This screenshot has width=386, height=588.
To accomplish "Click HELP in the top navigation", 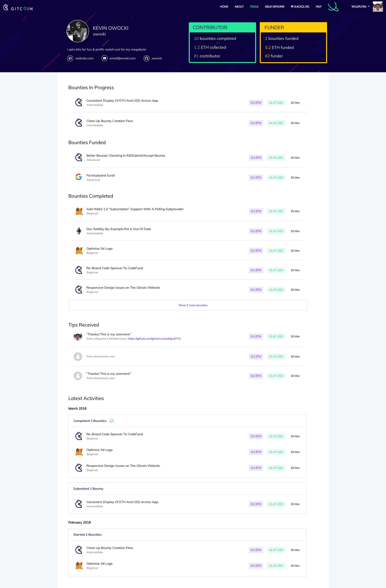I will (x=318, y=7).
